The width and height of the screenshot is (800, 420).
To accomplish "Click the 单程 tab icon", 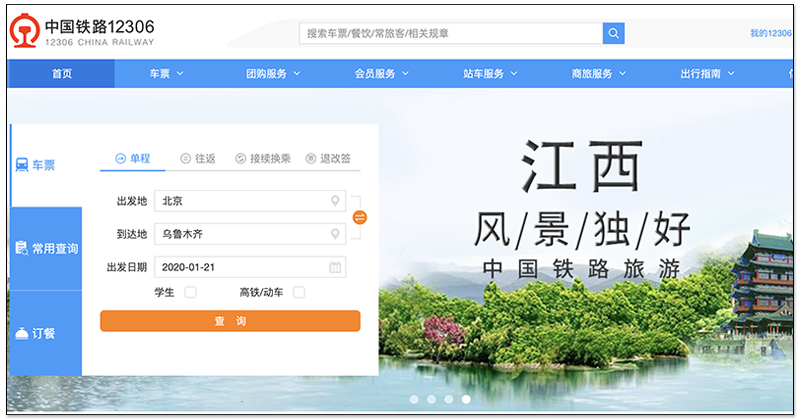I will tap(120, 159).
